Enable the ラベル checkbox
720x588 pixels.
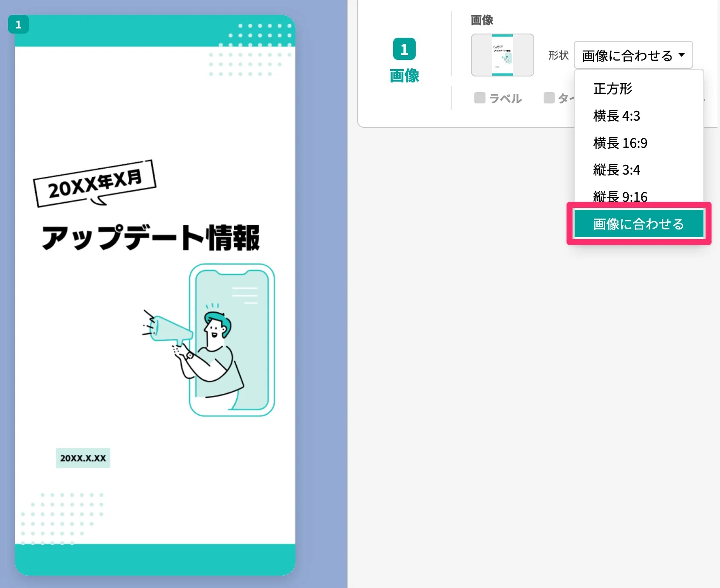pos(479,98)
